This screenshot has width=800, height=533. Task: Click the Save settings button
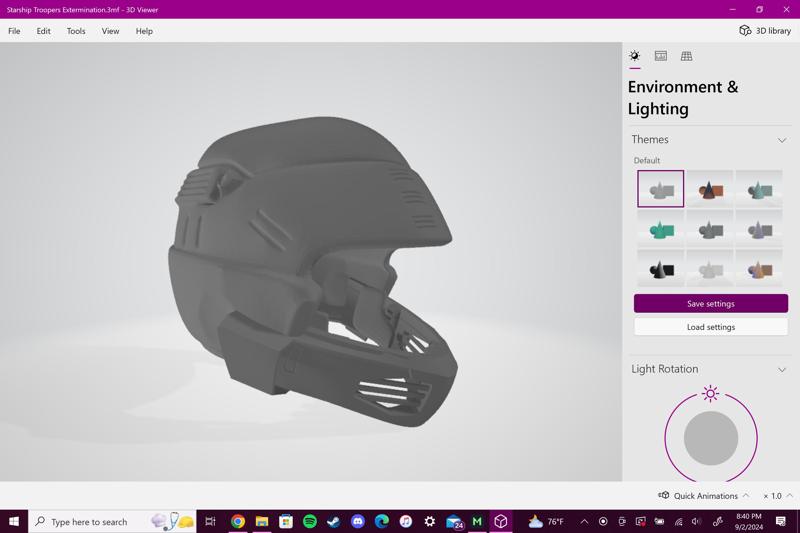pos(711,303)
